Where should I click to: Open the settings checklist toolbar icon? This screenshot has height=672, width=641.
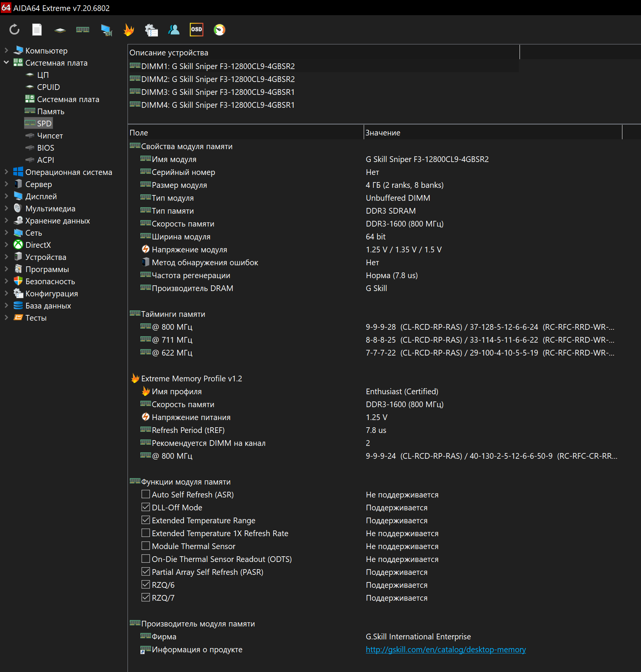coord(151,30)
